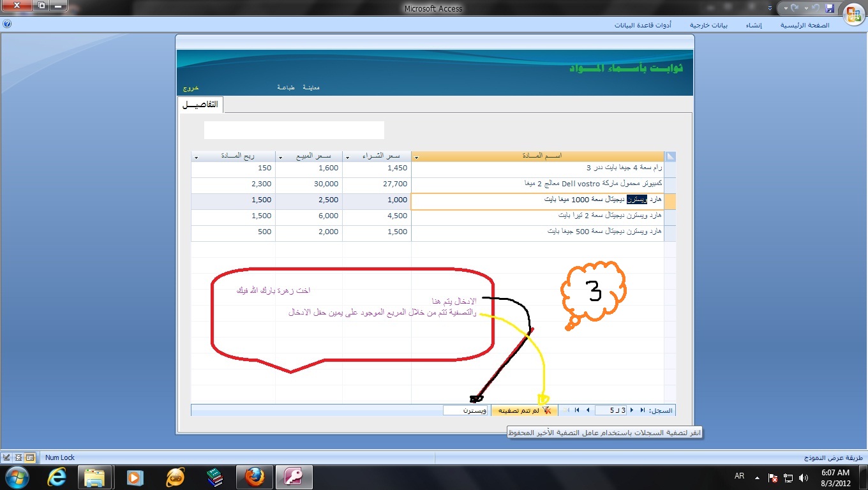Click the طباعة print button

285,87
